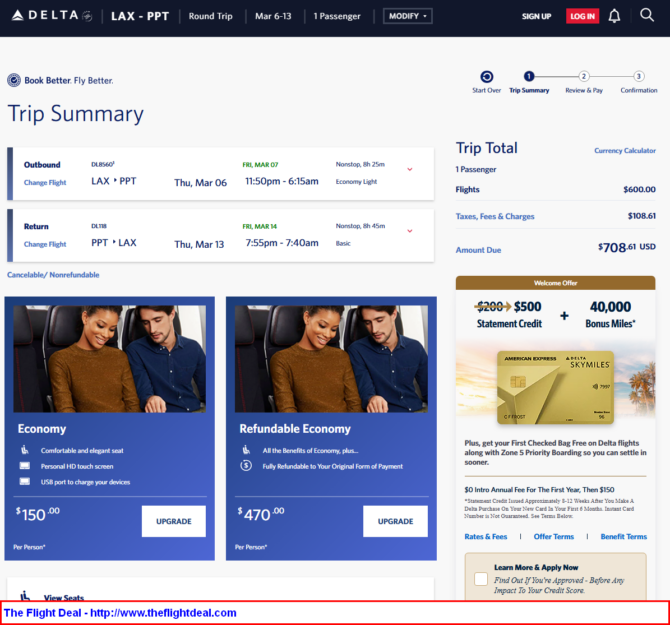This screenshot has height=625, width=670.
Task: Upgrade to Economy for $150
Action: coord(174,521)
